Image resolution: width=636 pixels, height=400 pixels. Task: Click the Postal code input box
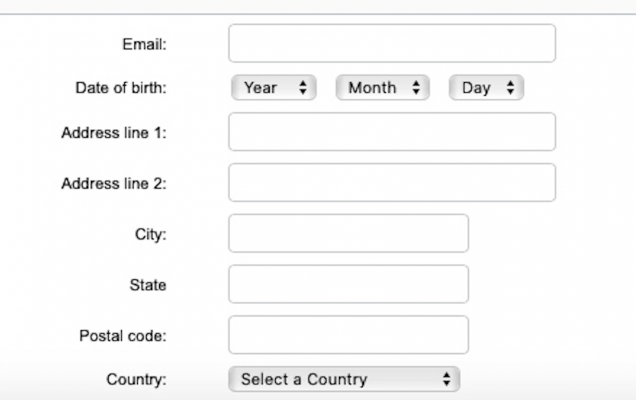point(348,335)
